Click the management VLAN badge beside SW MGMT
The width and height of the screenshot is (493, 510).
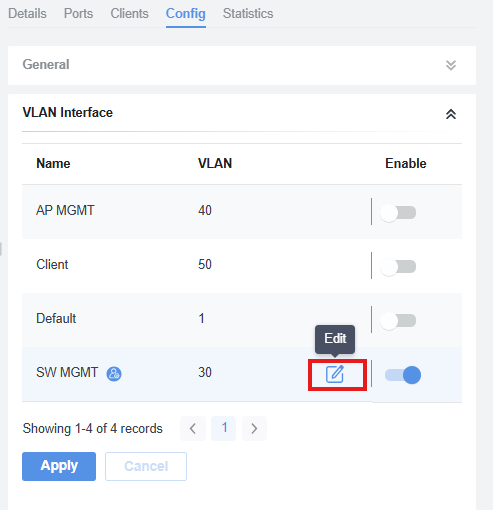coord(114,374)
